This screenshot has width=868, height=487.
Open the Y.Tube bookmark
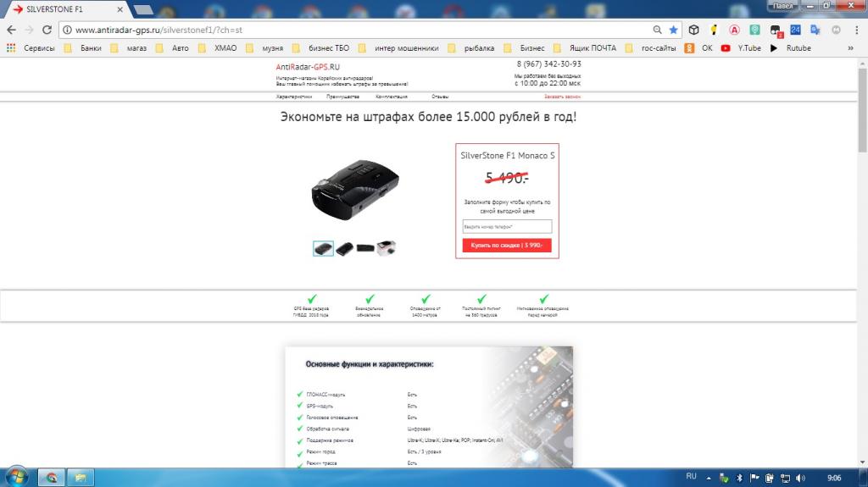(x=741, y=48)
